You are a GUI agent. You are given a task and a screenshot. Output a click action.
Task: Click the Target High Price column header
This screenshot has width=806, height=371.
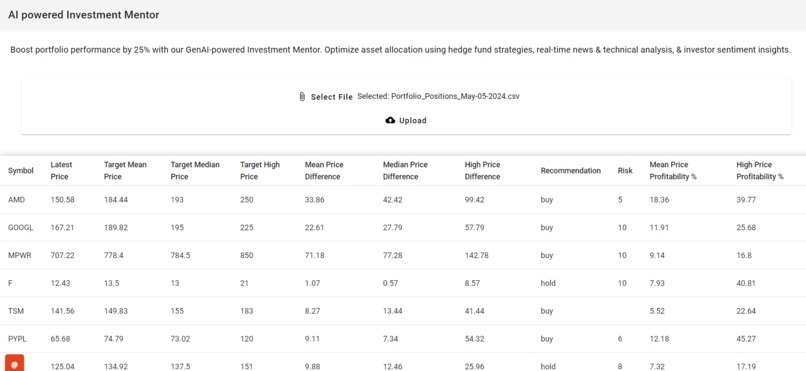[260, 171]
